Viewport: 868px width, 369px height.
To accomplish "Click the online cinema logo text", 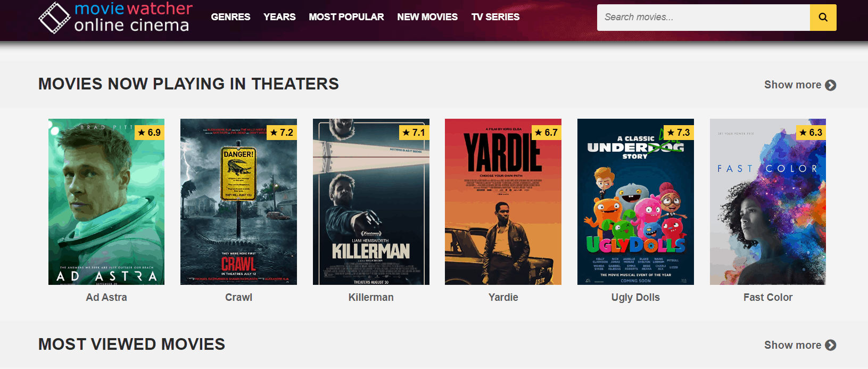I will (x=131, y=25).
